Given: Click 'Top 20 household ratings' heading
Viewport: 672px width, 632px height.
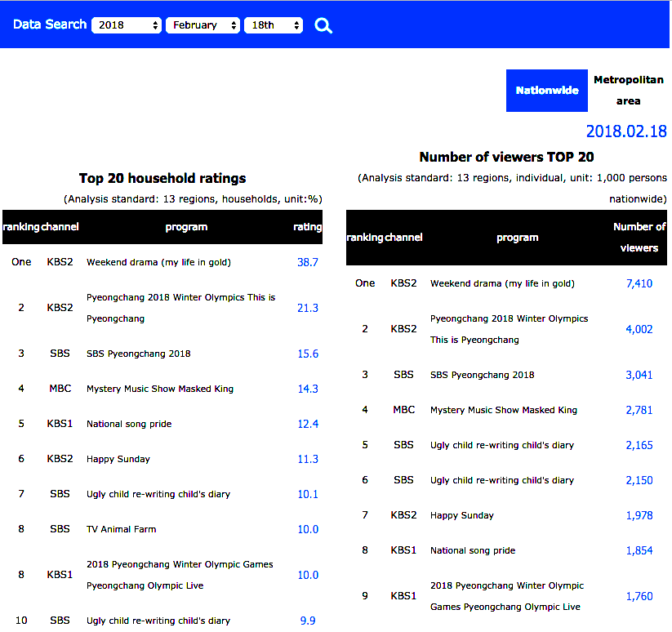Looking at the screenshot, I should click(162, 178).
